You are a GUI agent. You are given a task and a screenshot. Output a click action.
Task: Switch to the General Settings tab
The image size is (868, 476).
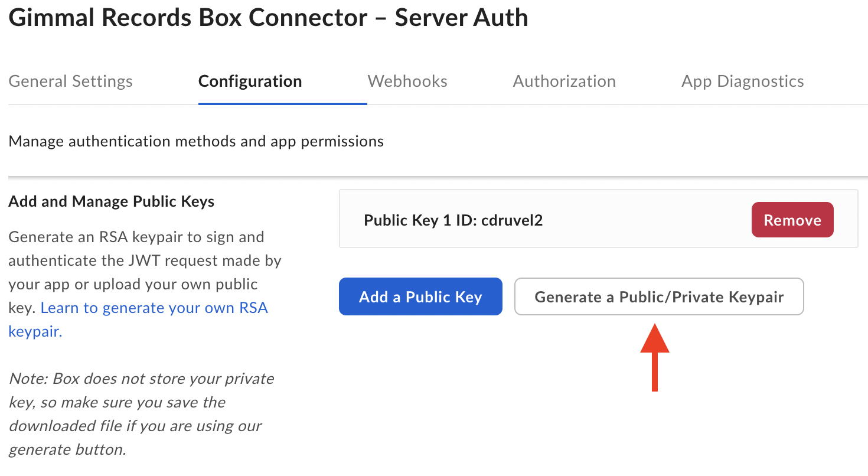70,81
